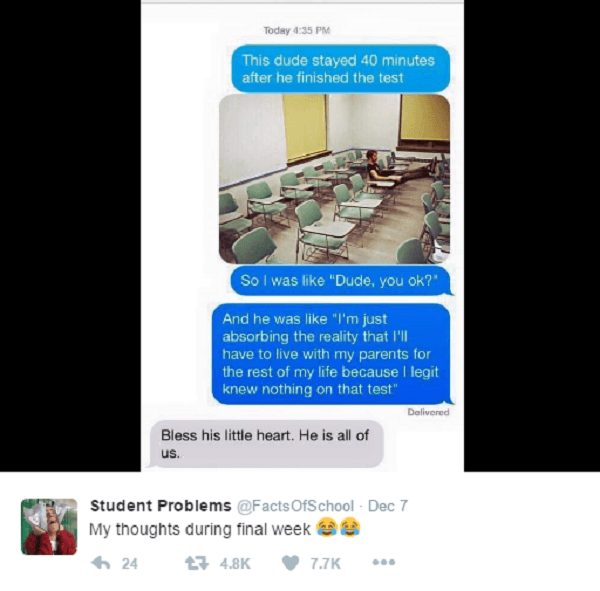This screenshot has width=600, height=591.
Task: Click the 7.7K likes count
Action: [x=325, y=563]
